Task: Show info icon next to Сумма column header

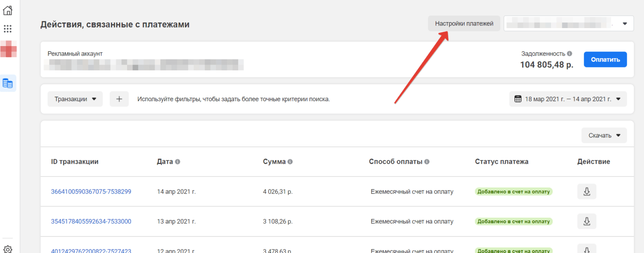Action: (290, 162)
